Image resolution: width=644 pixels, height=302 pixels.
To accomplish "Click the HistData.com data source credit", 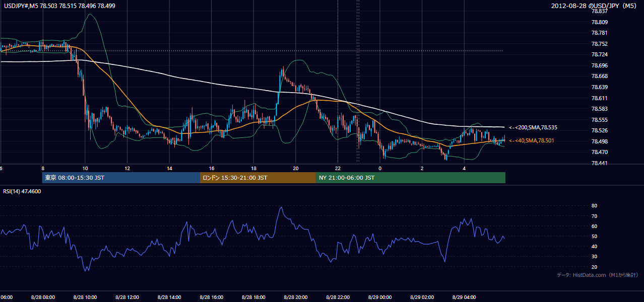I will pos(598,275).
